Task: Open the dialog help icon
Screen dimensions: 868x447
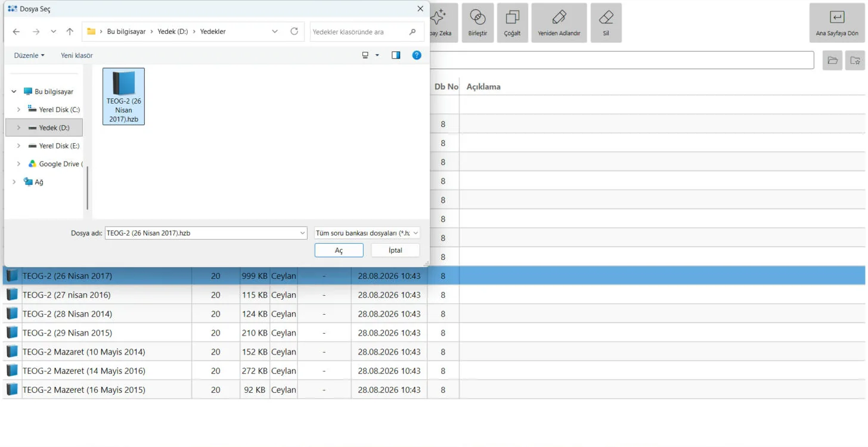Action: (417, 55)
